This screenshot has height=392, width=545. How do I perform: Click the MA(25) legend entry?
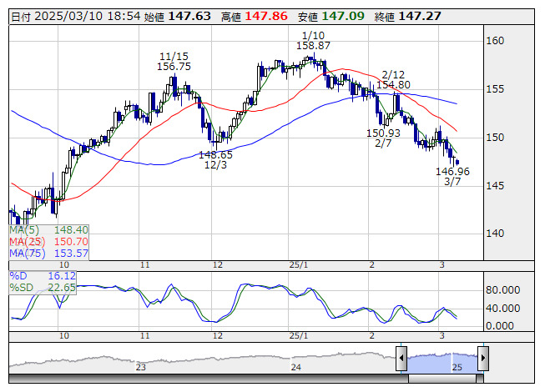tap(48, 241)
